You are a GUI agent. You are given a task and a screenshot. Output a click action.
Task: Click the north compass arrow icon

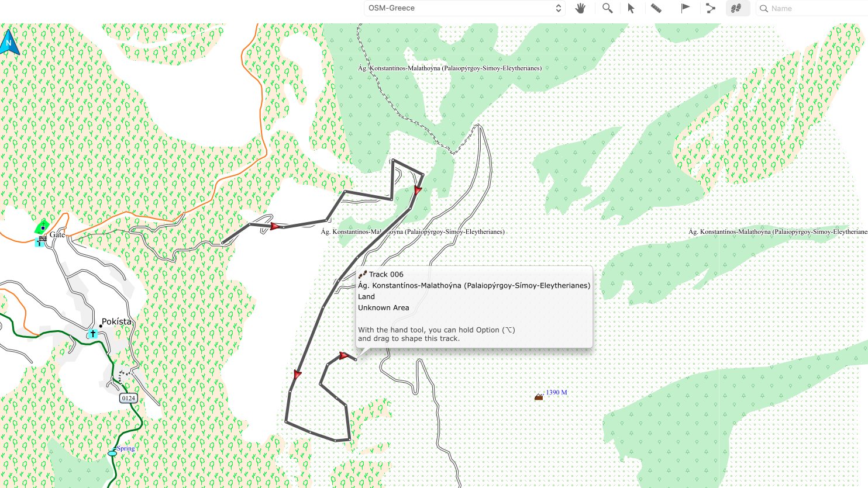(x=9, y=43)
